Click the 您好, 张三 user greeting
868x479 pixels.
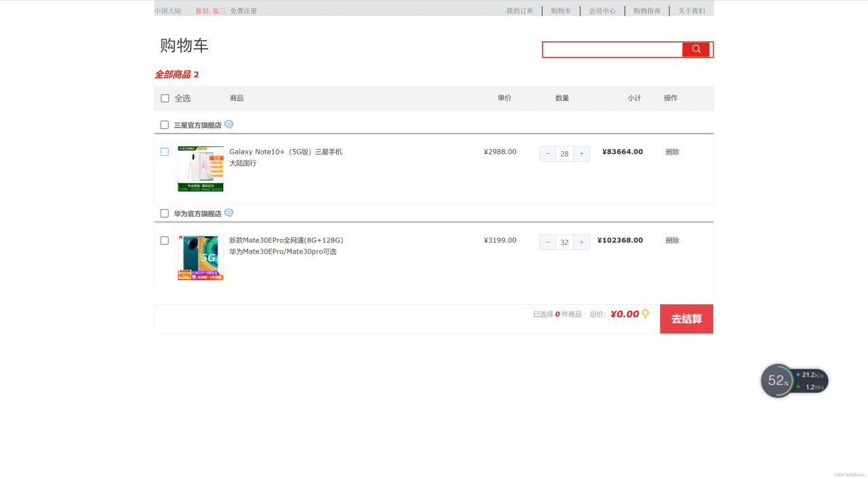click(211, 11)
